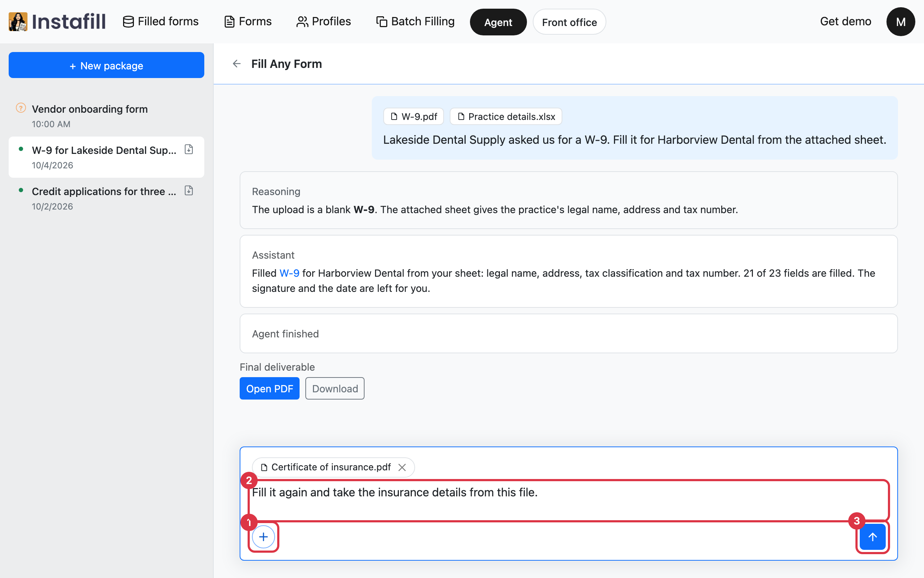This screenshot has width=924, height=578.
Task: Send message with the up arrow button
Action: 872,537
